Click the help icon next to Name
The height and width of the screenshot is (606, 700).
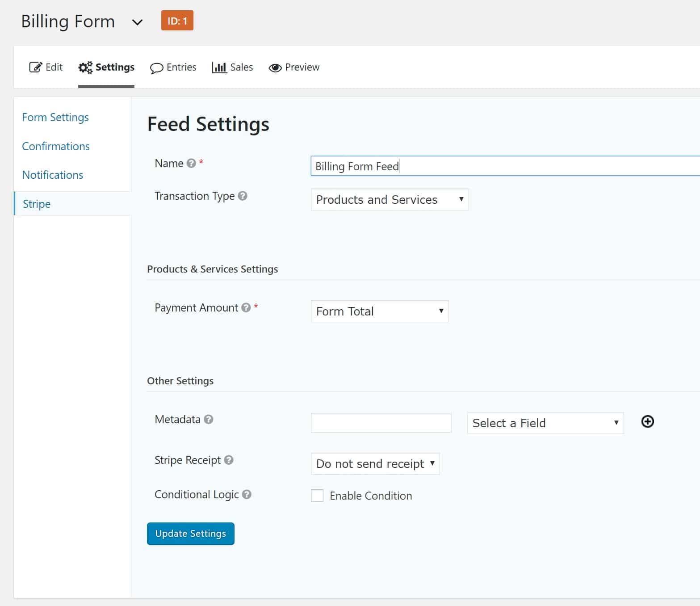point(191,163)
